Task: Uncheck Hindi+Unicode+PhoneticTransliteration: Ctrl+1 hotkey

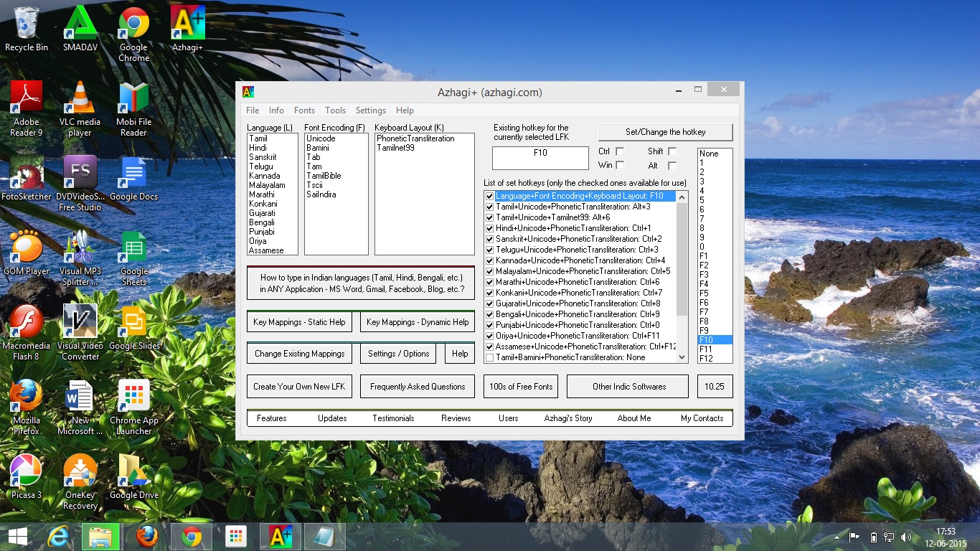Action: [489, 228]
